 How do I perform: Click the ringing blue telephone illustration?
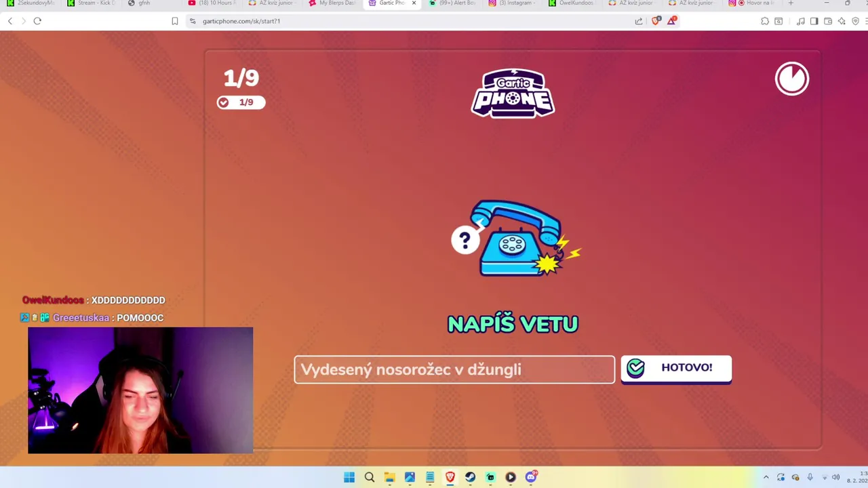[515, 239]
